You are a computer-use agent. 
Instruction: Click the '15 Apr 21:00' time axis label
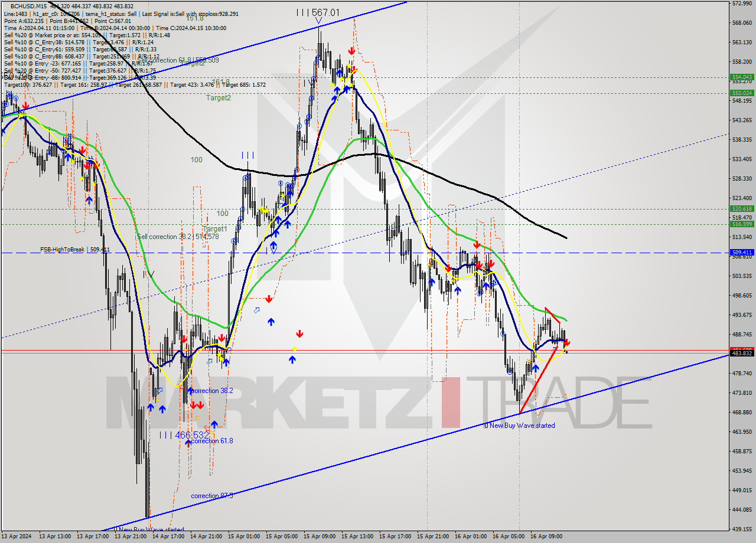tap(434, 537)
